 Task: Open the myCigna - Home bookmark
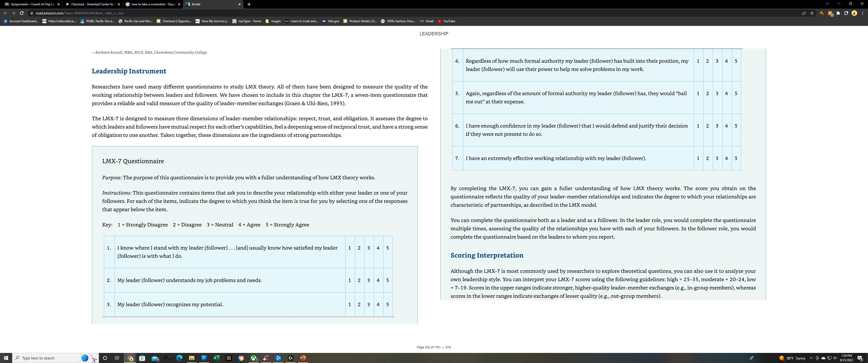(247, 21)
